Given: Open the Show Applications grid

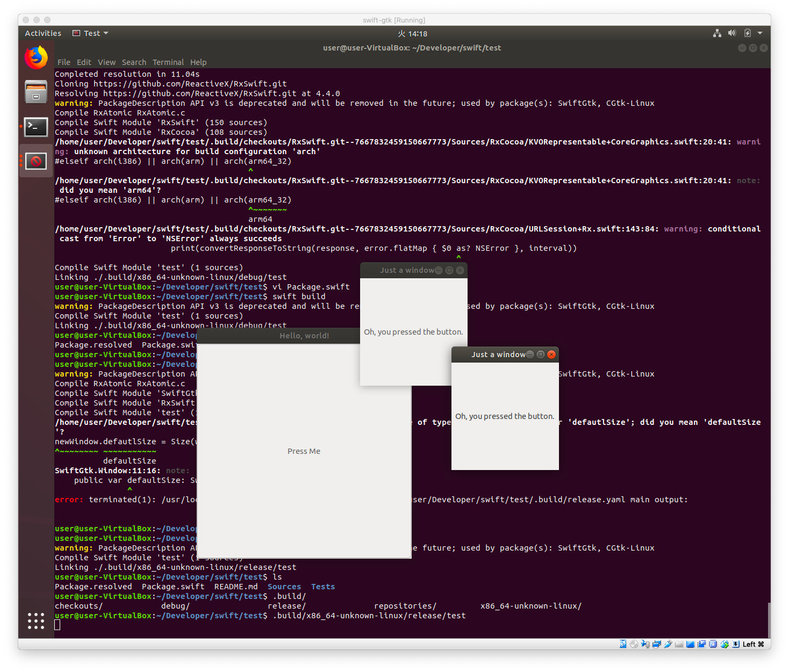Looking at the screenshot, I should pos(35,621).
